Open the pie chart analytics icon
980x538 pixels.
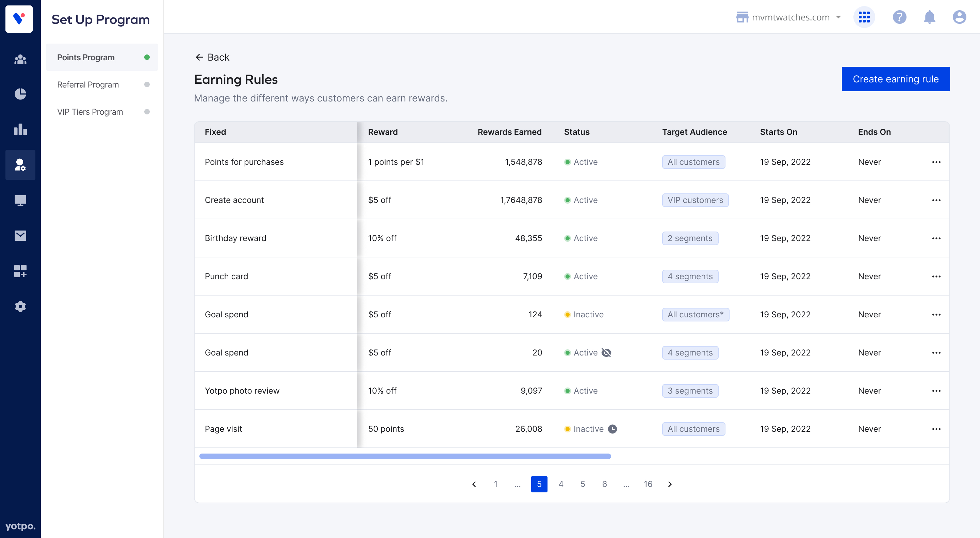20,94
